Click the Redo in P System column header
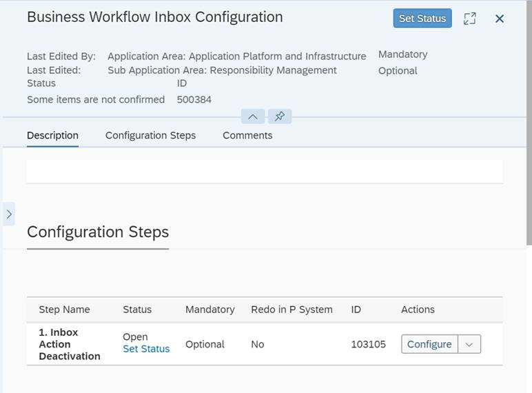Image resolution: width=532 pixels, height=393 pixels. (x=291, y=310)
